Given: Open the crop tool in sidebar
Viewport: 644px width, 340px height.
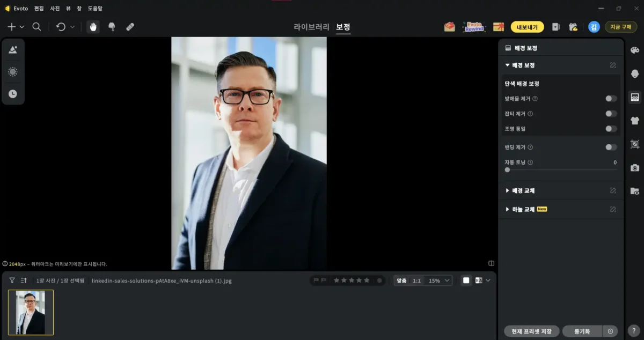Looking at the screenshot, I should point(635,144).
